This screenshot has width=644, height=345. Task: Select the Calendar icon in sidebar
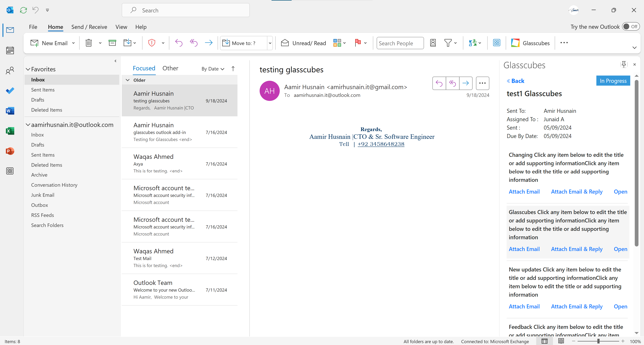[x=10, y=50]
